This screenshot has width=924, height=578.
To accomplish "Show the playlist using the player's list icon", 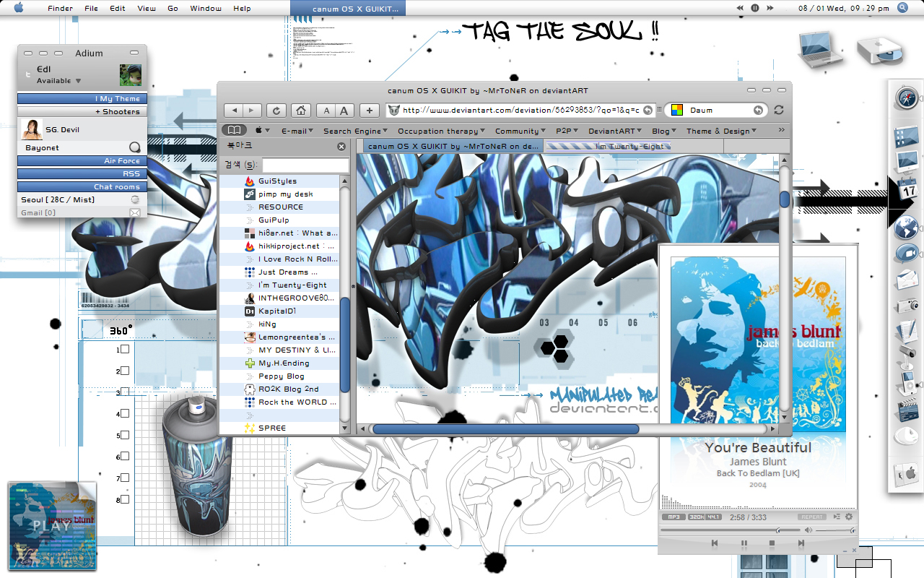I will tap(837, 517).
